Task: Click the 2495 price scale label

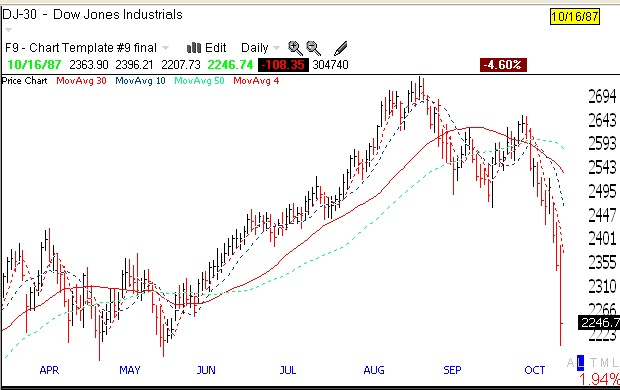Action: click(x=602, y=191)
